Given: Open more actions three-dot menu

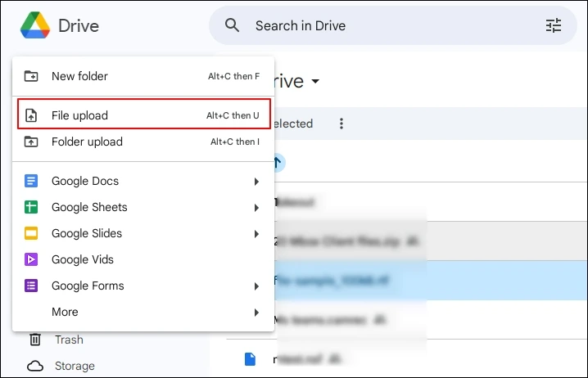Looking at the screenshot, I should [x=341, y=124].
